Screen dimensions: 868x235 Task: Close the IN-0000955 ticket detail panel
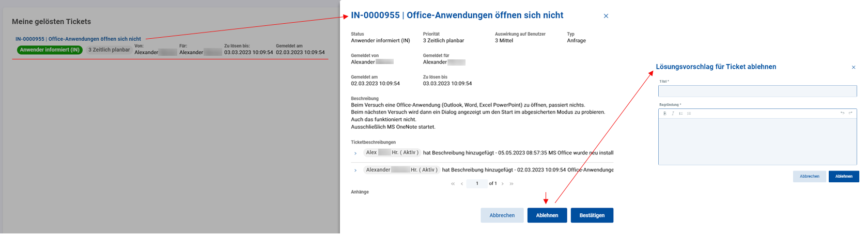pos(606,16)
